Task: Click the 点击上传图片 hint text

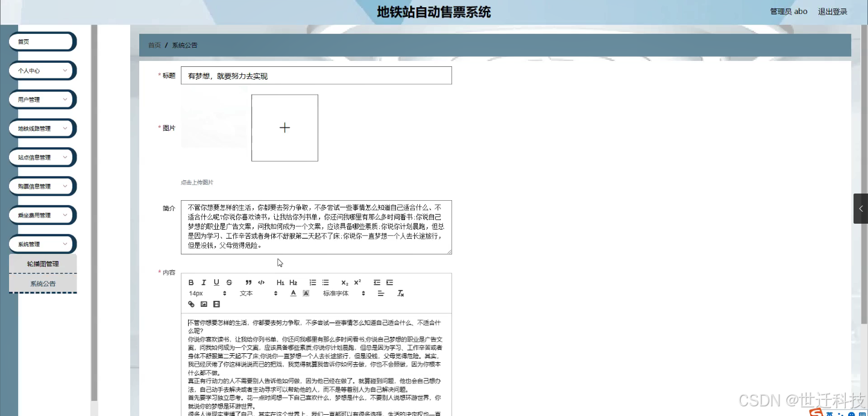Action: 197,182
